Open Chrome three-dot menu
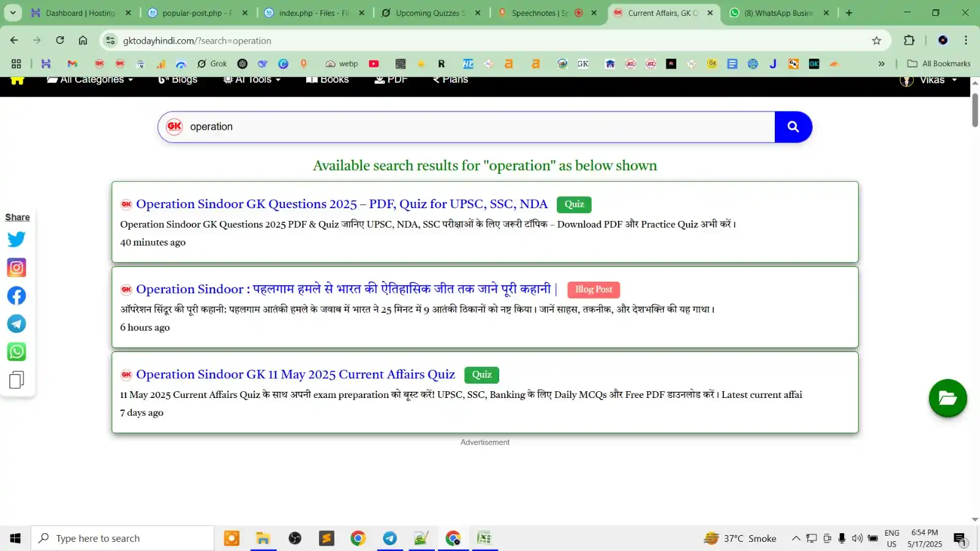The width and height of the screenshot is (980, 551). click(x=966, y=40)
